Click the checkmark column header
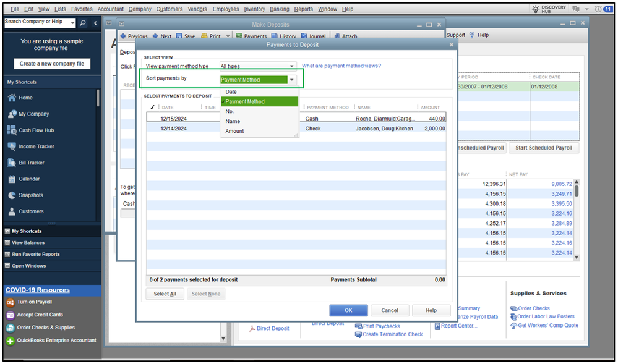Screen dimensions: 618x364 153,107
